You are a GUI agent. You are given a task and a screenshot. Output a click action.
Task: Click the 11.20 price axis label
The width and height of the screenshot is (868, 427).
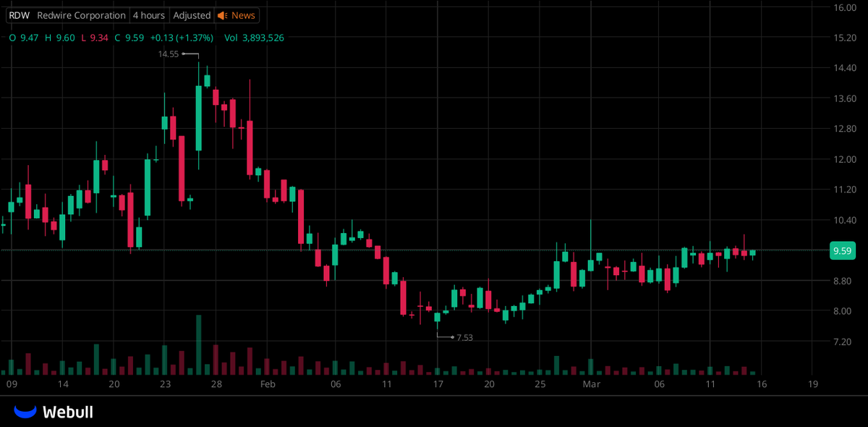(845, 190)
